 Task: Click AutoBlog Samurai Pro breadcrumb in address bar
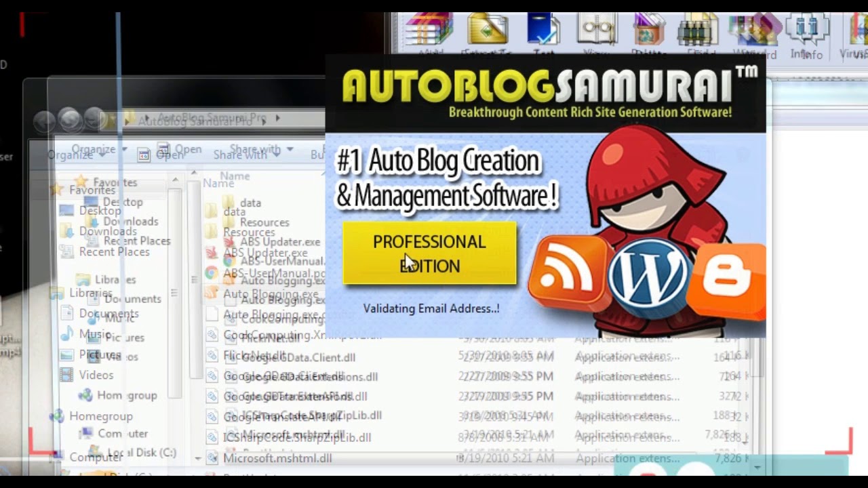tap(195, 121)
